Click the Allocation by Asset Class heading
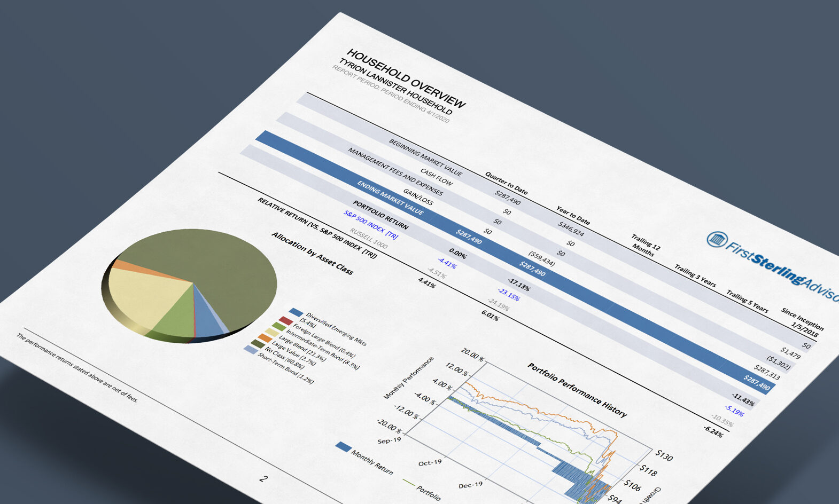This screenshot has width=839, height=504. 312,253
